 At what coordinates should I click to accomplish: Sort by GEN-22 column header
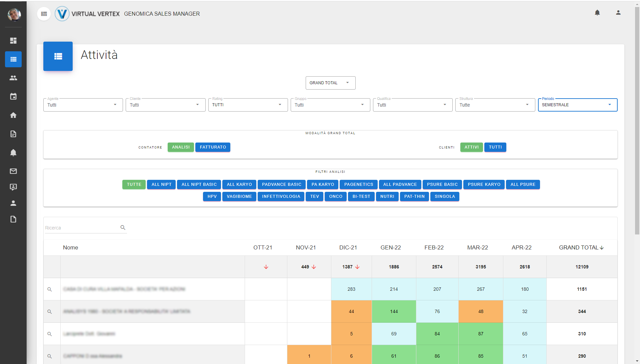click(391, 247)
